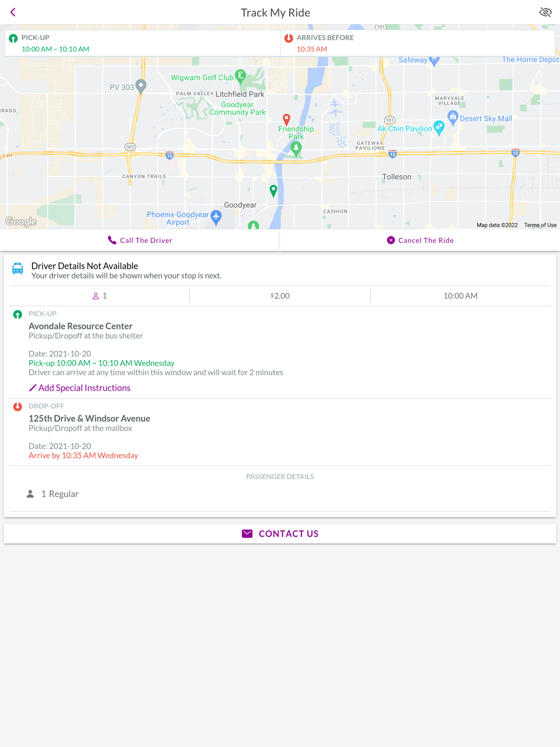Click the red arrives-before arrow icon

coord(289,39)
